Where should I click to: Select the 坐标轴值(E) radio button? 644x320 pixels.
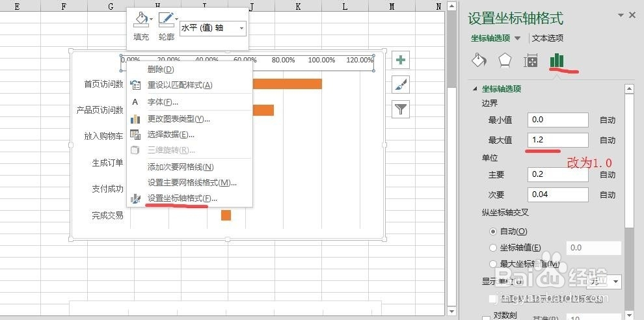click(493, 248)
